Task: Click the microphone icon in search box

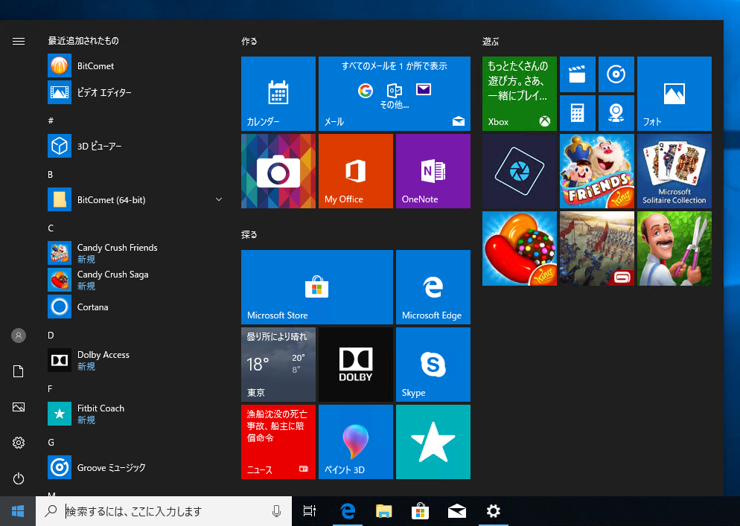Action: [x=277, y=511]
